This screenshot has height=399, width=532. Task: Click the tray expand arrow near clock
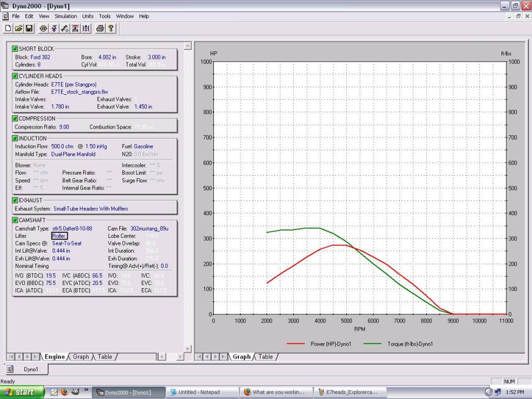pyautogui.click(x=488, y=392)
